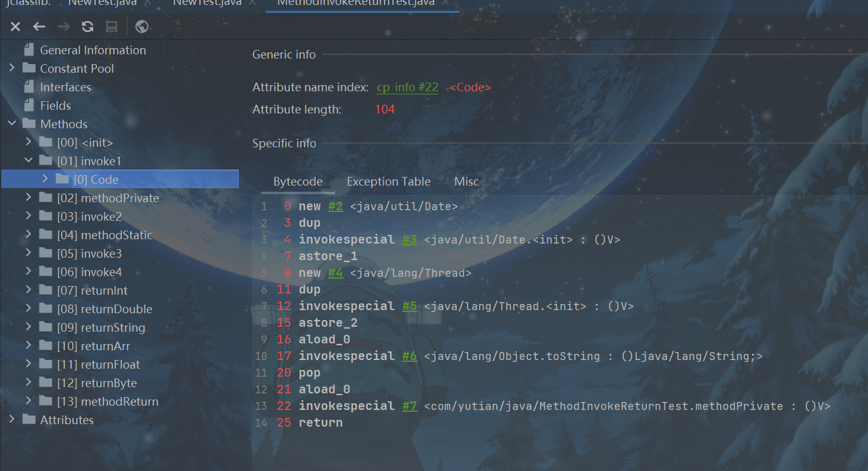The image size is (868, 471).
Task: Open constant pool link #7 for methodPrivate
Action: [410, 406]
